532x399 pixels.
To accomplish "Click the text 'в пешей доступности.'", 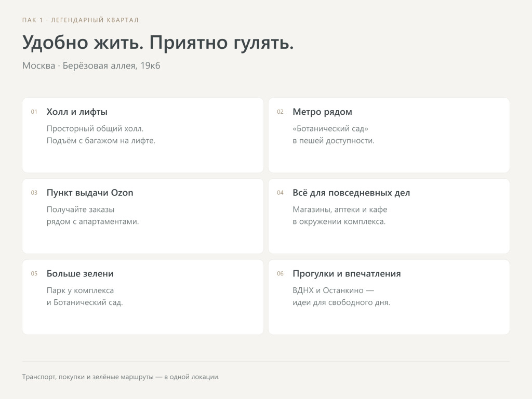I will [334, 140].
